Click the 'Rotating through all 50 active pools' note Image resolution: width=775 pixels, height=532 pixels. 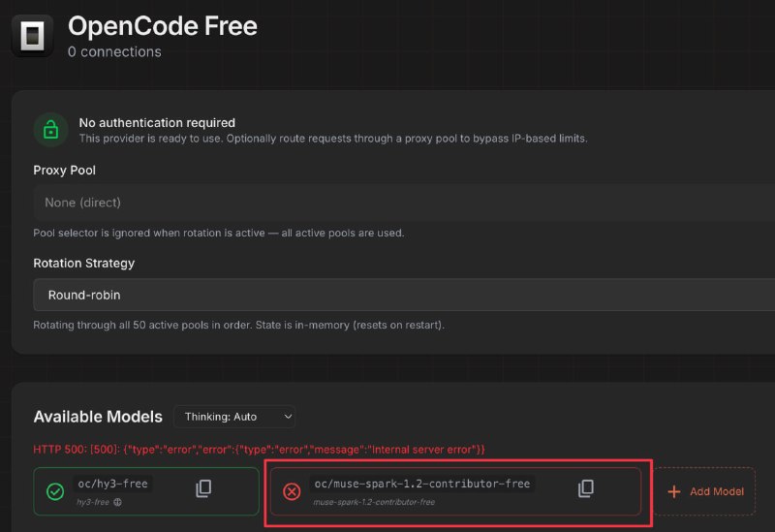238,325
